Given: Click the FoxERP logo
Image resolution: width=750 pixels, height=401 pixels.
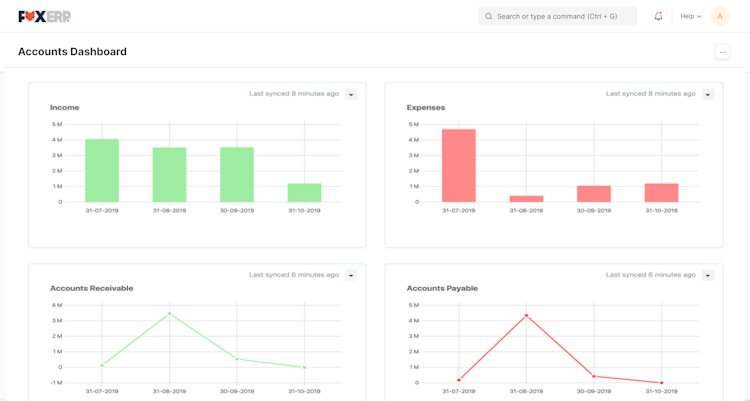Looking at the screenshot, I should click(44, 16).
